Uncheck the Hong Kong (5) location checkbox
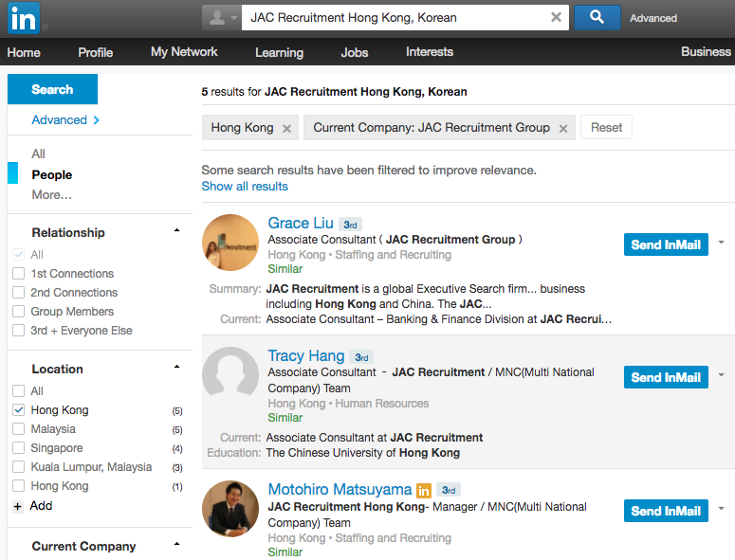735x560 pixels. [x=18, y=410]
